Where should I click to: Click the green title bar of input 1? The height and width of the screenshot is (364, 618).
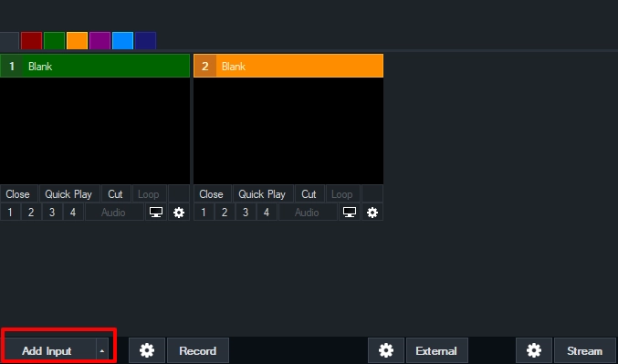[x=95, y=66]
